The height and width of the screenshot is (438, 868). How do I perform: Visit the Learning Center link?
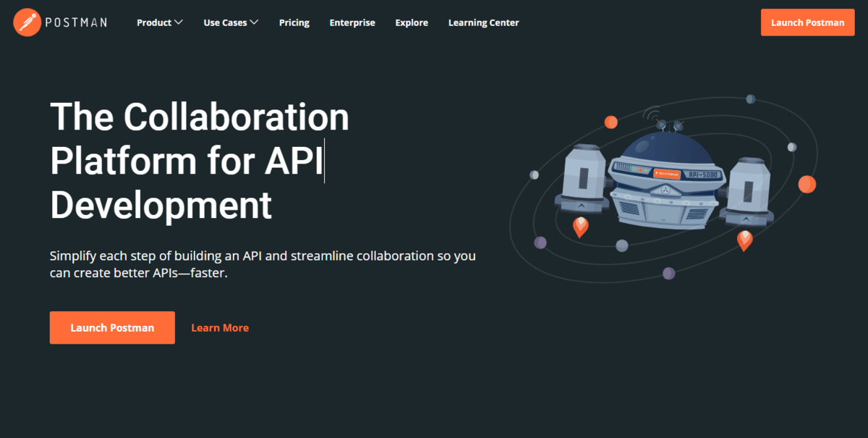pyautogui.click(x=484, y=22)
